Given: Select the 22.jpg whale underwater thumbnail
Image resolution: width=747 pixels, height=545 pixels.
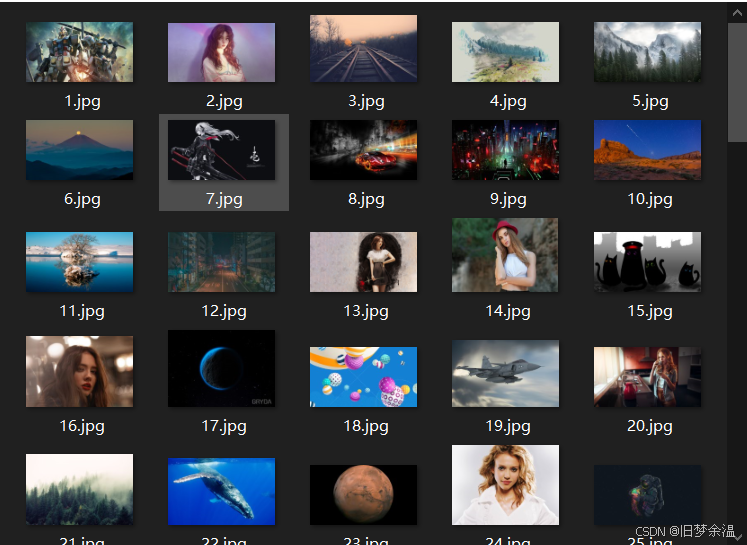Looking at the screenshot, I should tap(221, 491).
